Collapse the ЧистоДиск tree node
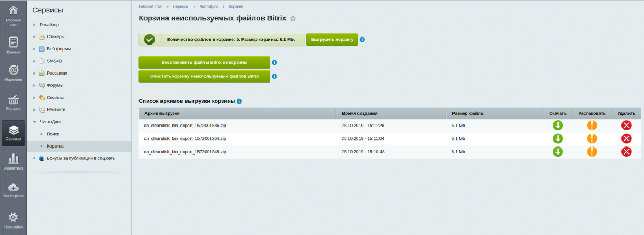The image size is (644, 235). coord(34,122)
